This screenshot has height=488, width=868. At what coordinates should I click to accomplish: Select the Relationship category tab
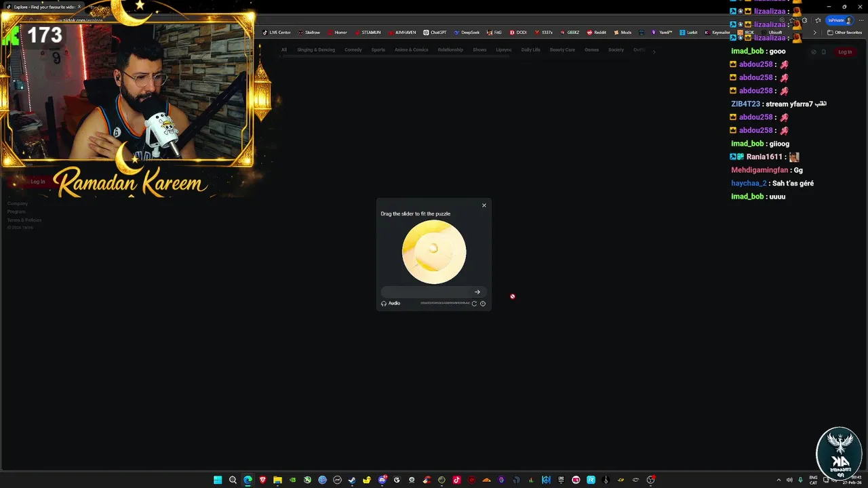450,49
